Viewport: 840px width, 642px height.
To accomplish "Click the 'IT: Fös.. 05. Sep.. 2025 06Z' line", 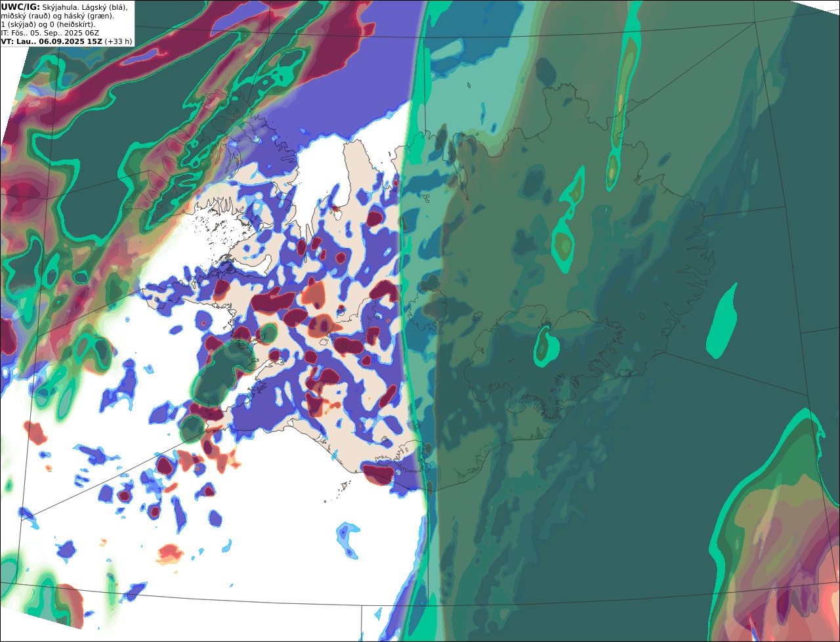I will pyautogui.click(x=50, y=32).
